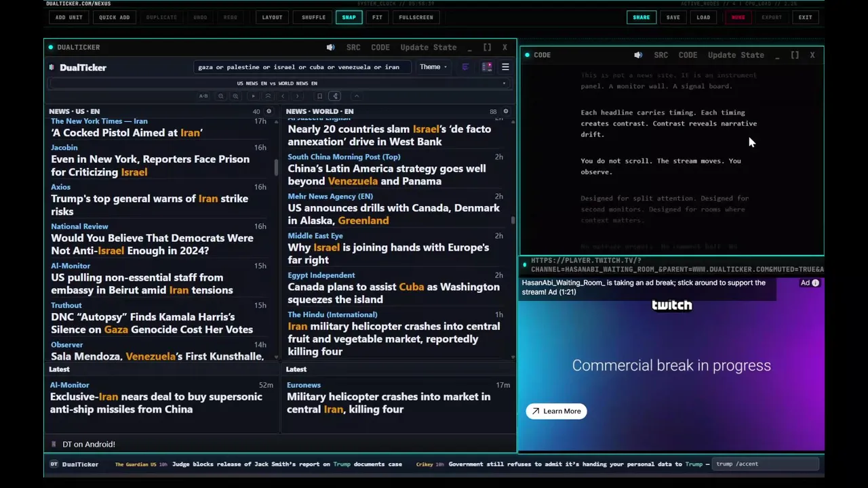Image resolution: width=868 pixels, height=488 pixels.
Task: Mute audio in the CODE unit
Action: [638, 55]
